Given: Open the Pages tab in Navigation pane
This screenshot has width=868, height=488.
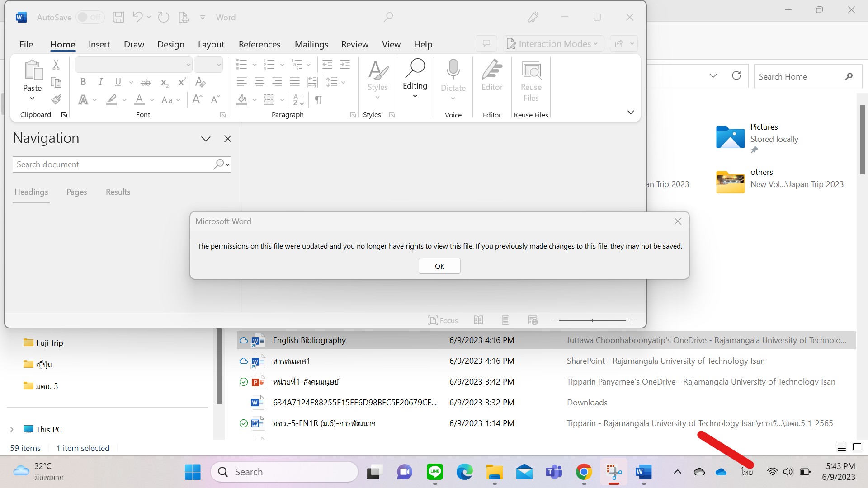Looking at the screenshot, I should point(76,192).
